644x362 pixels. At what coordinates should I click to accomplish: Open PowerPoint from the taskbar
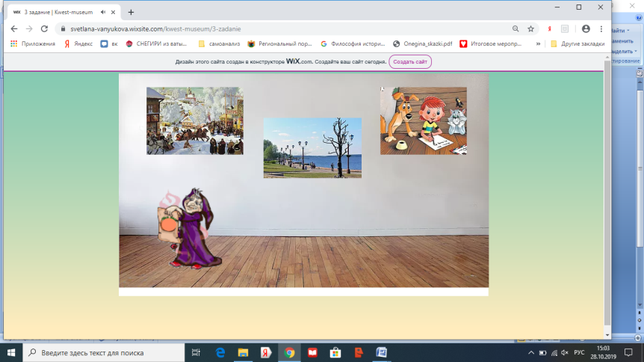359,352
